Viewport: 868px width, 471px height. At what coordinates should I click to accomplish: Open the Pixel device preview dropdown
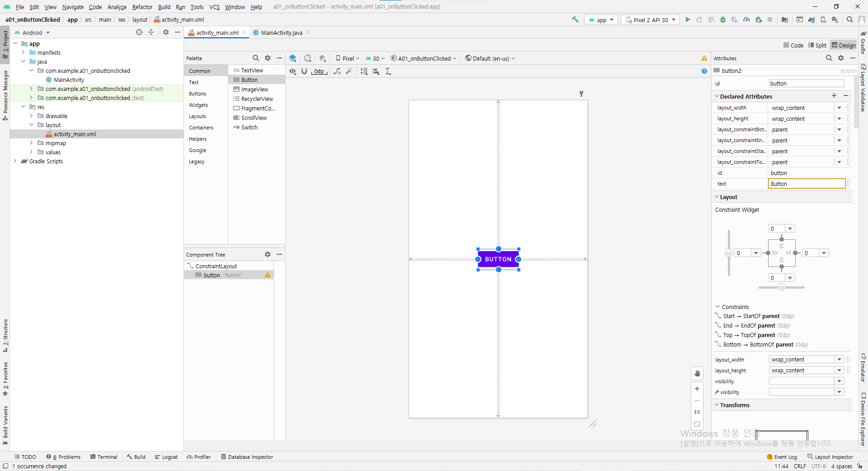[x=348, y=58]
